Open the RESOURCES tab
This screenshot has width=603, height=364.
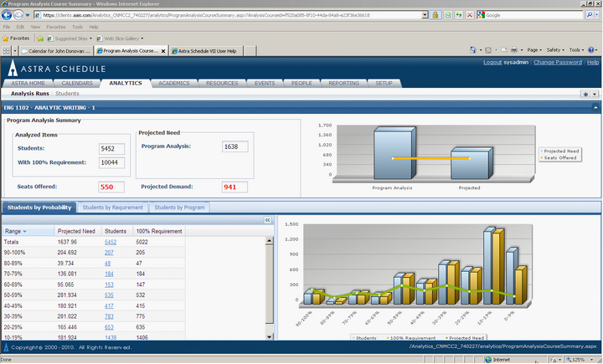222,83
